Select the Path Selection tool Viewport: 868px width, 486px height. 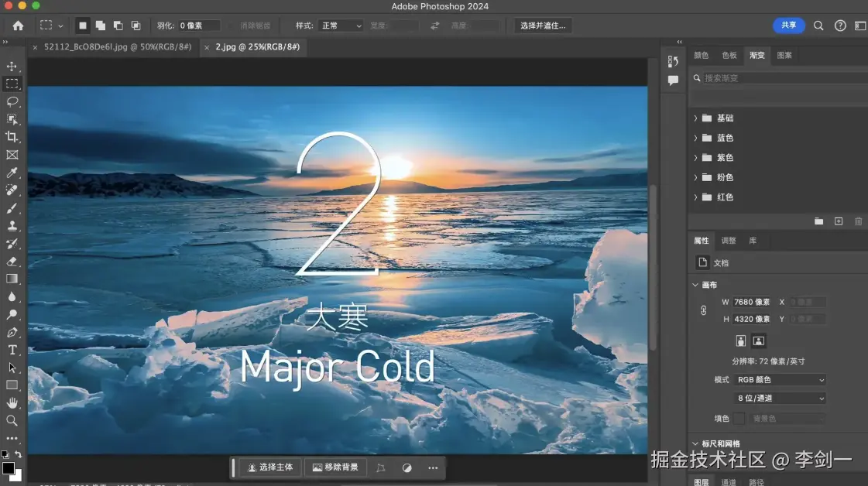pos(12,368)
